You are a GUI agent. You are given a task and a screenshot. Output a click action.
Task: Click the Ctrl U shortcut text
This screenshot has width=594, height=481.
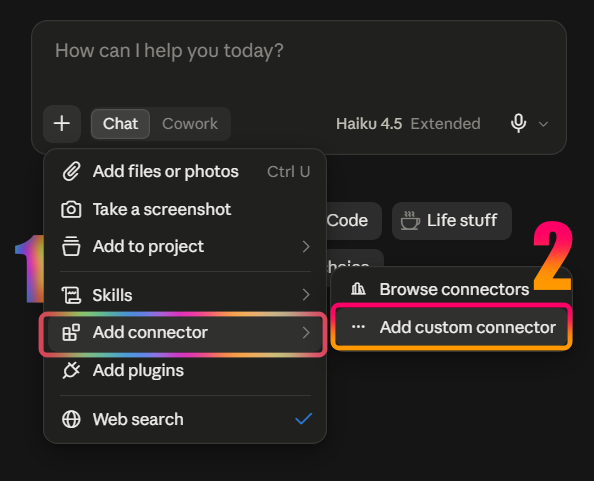point(289,172)
